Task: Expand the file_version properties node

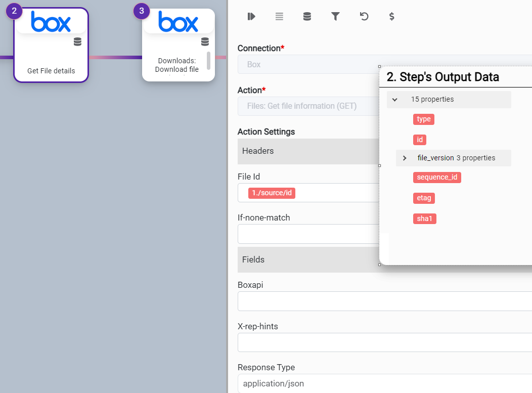Action: 405,158
